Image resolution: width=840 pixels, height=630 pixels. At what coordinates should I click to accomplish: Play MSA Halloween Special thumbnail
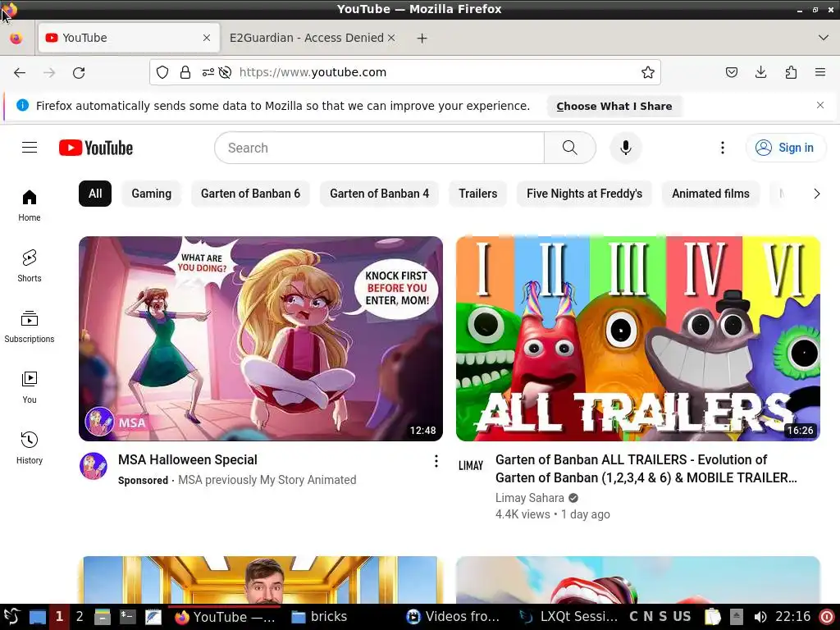pos(261,339)
